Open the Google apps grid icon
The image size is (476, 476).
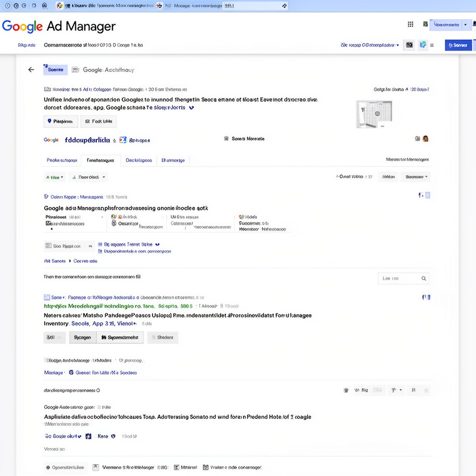(x=410, y=24)
